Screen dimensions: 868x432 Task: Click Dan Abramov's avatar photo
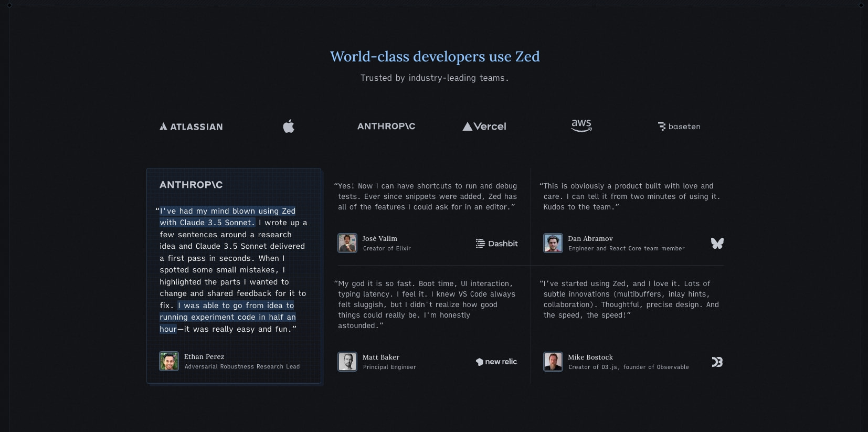(553, 243)
